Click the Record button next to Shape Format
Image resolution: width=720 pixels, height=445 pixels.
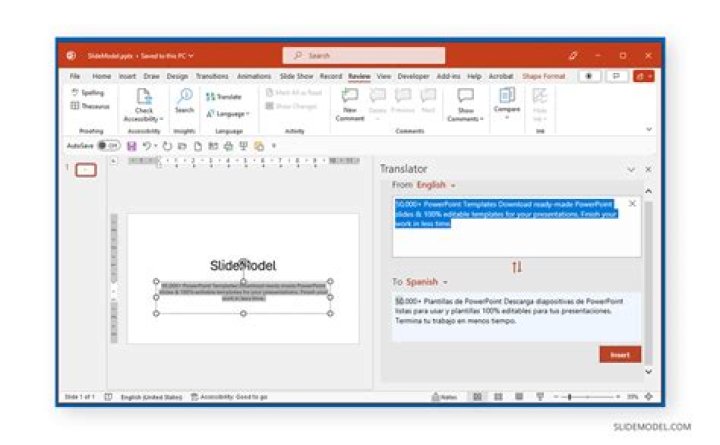click(589, 76)
